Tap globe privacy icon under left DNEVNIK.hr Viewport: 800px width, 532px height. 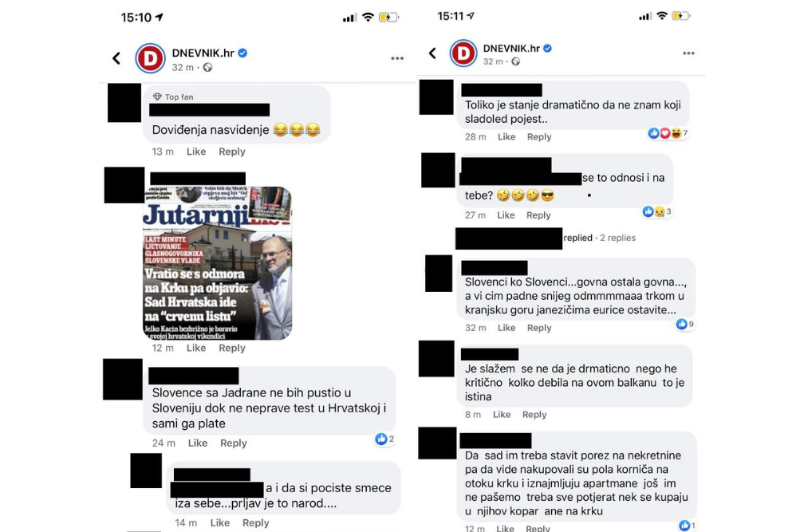coord(207,67)
